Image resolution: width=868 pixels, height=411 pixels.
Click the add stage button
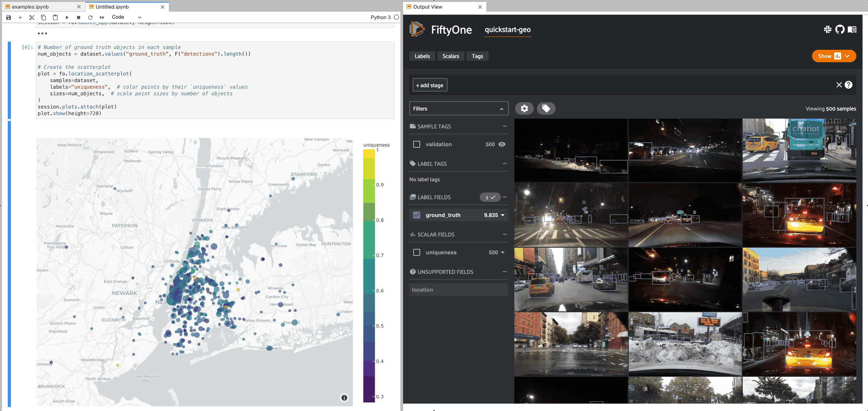coord(430,85)
